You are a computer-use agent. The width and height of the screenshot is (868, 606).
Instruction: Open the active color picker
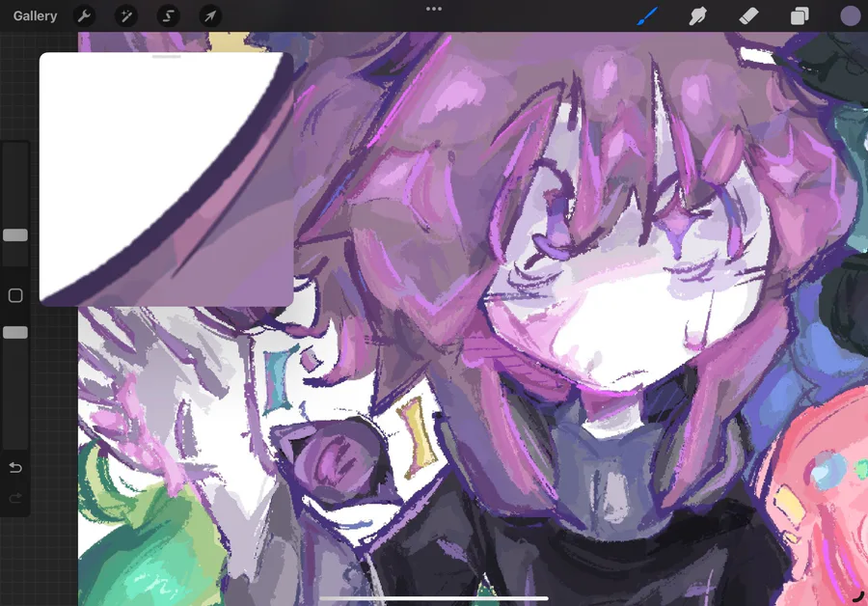coord(851,16)
